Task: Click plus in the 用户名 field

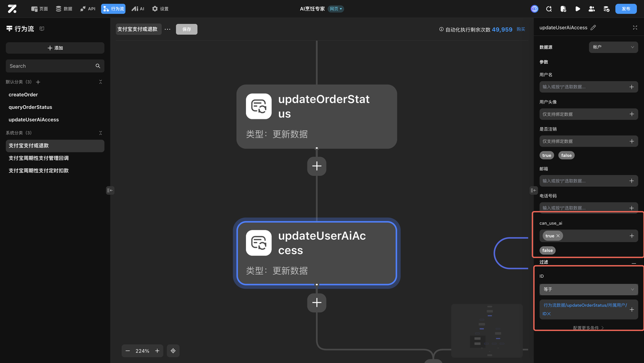Action: (x=632, y=87)
